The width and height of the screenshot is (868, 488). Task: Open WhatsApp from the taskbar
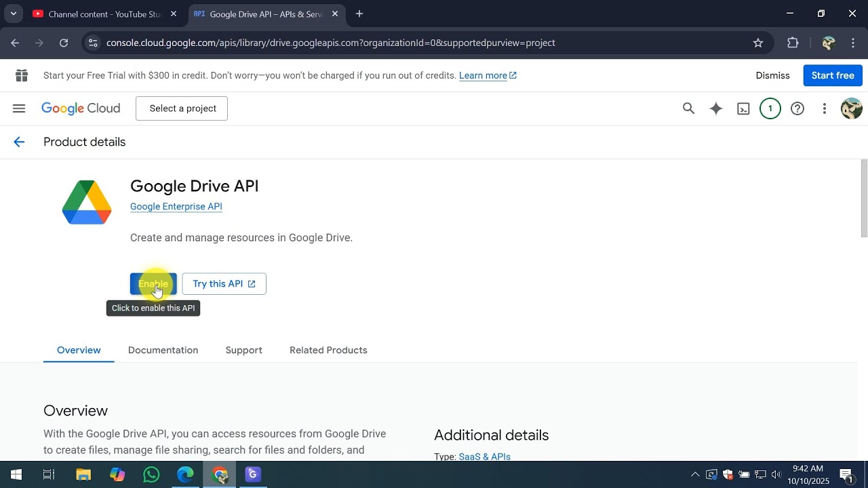pyautogui.click(x=151, y=474)
